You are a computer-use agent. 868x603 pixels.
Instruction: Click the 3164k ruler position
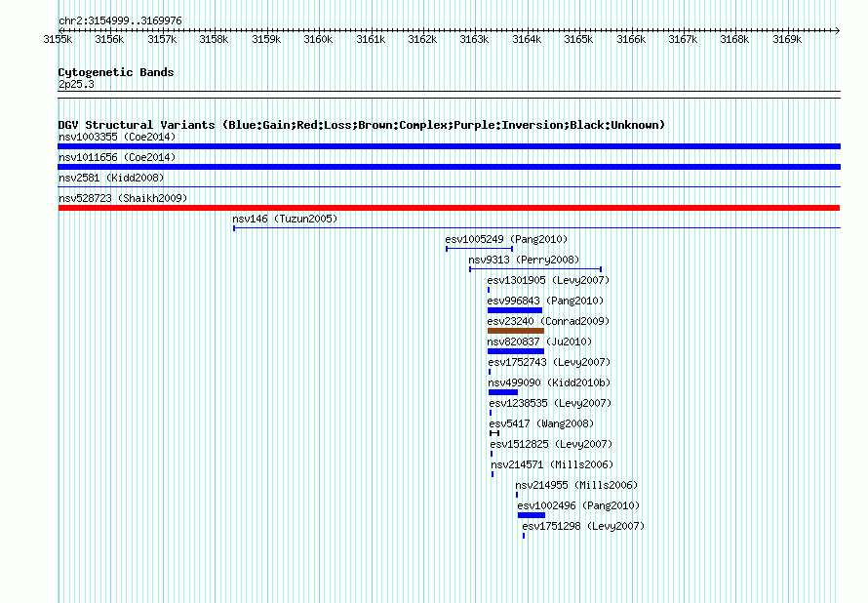tap(527, 39)
